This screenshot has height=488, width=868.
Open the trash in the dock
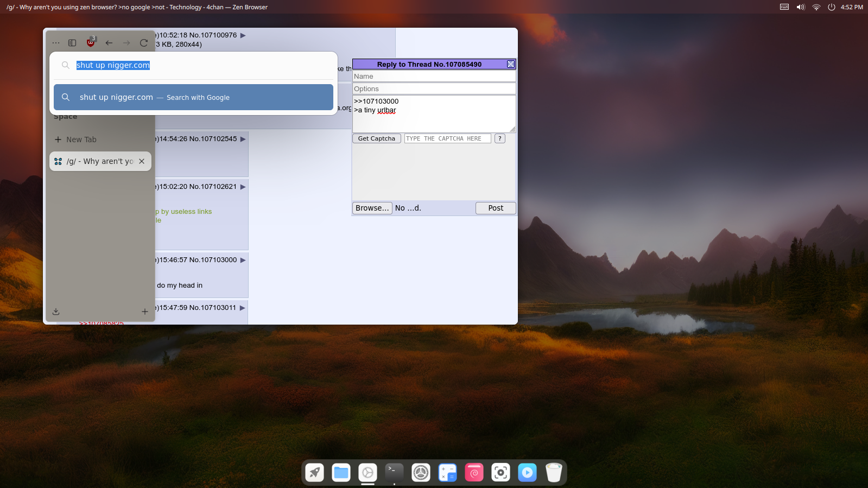coord(554,472)
